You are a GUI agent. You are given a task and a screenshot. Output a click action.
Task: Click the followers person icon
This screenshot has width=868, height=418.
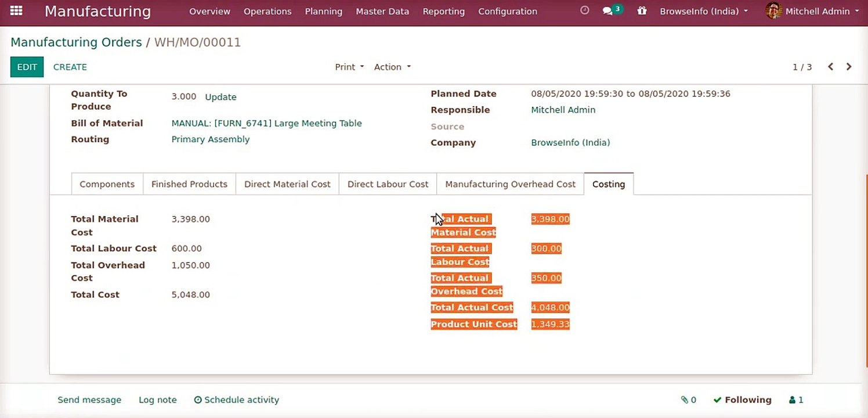point(792,400)
